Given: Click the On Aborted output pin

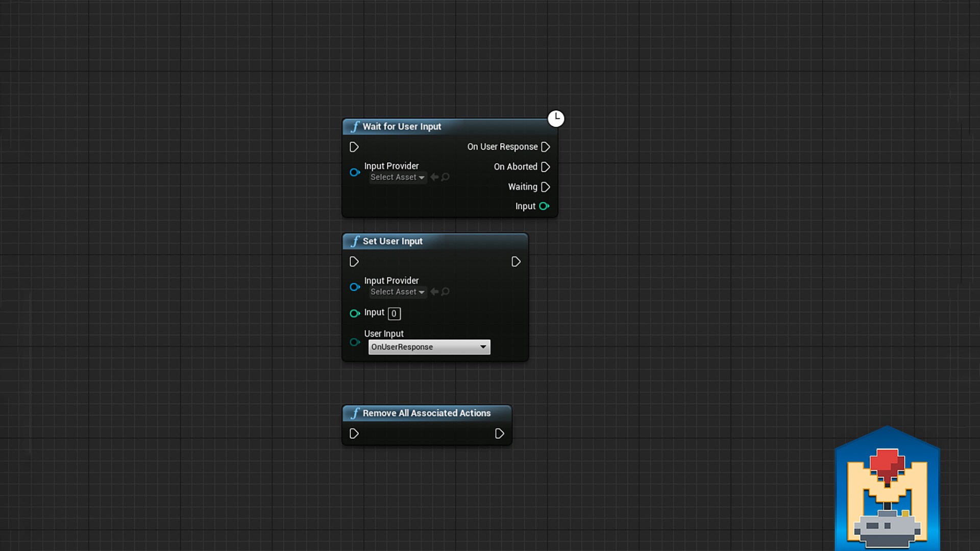Looking at the screenshot, I should [545, 167].
